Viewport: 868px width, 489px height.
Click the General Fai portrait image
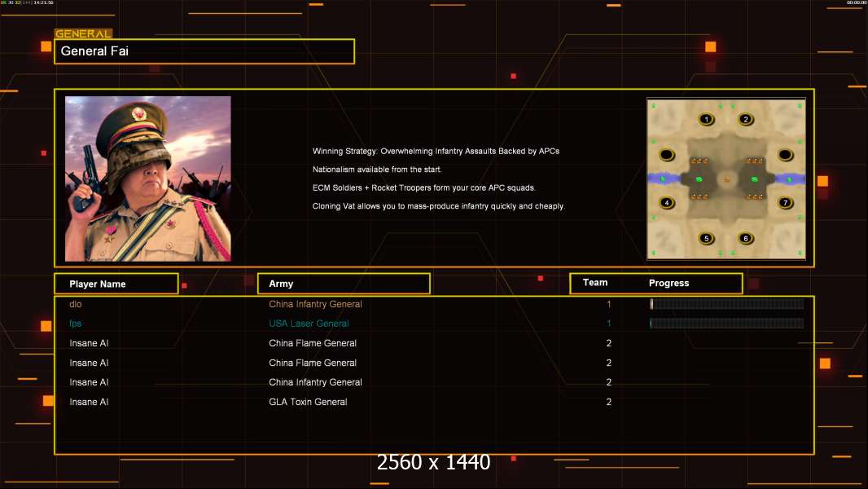[x=148, y=178]
